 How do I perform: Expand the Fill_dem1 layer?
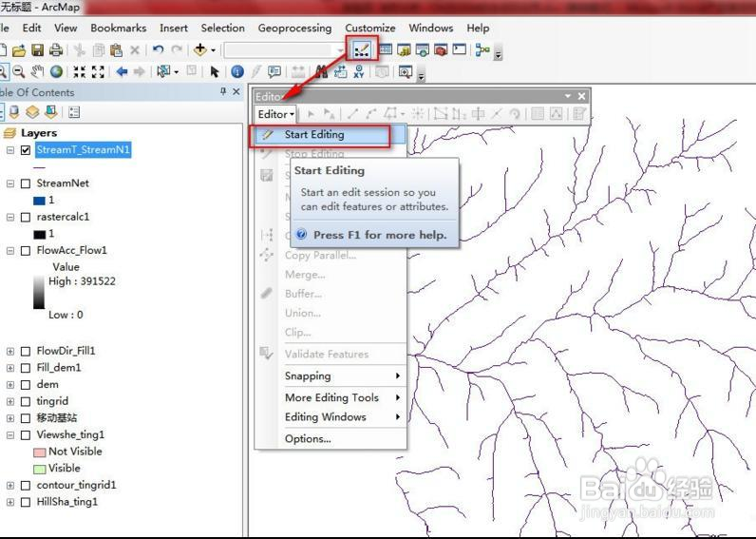coord(10,368)
